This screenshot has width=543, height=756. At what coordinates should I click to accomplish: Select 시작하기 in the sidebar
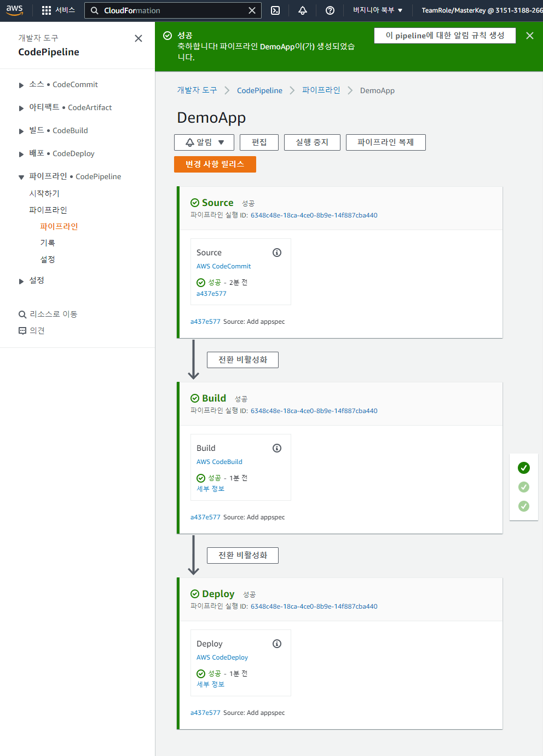pyautogui.click(x=44, y=193)
